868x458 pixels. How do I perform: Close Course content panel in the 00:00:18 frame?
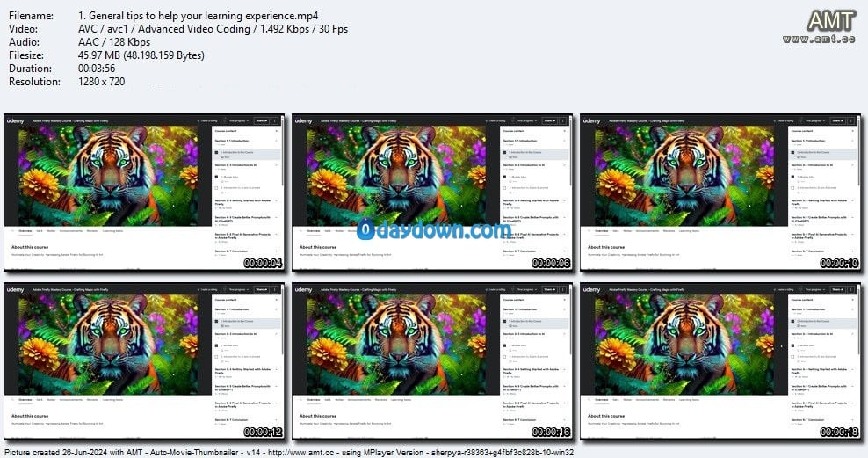pyautogui.click(x=853, y=300)
